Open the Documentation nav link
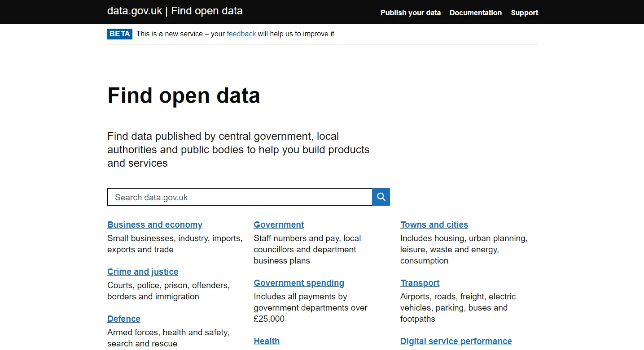 click(476, 13)
